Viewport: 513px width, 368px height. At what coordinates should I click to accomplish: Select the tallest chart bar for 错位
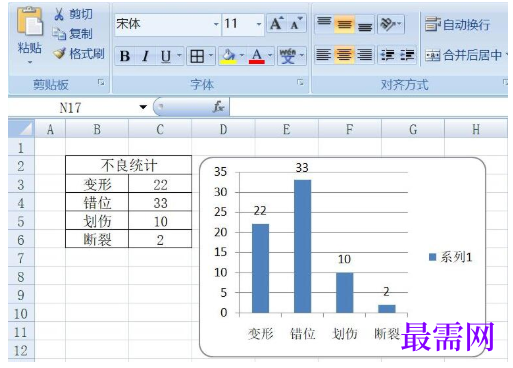coord(303,246)
